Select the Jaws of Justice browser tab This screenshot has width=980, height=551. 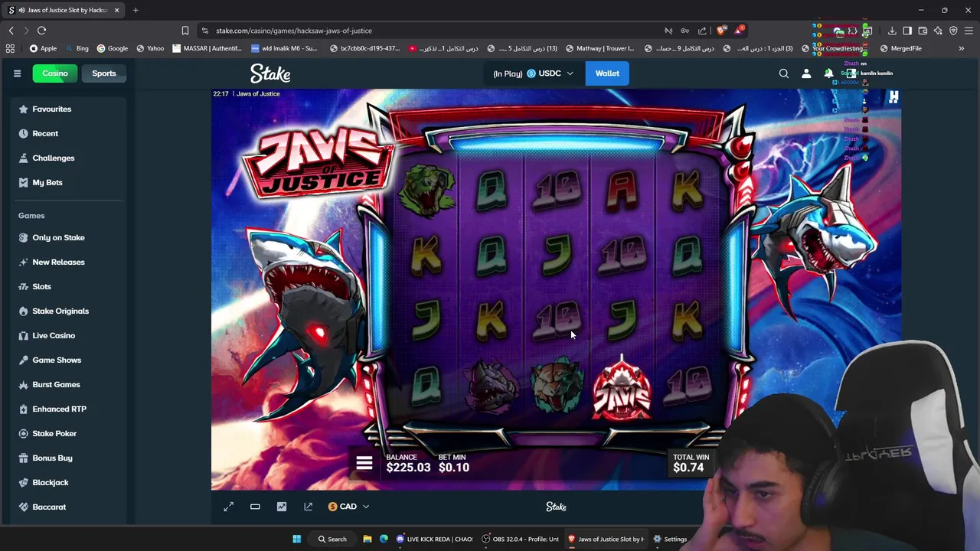point(62,10)
